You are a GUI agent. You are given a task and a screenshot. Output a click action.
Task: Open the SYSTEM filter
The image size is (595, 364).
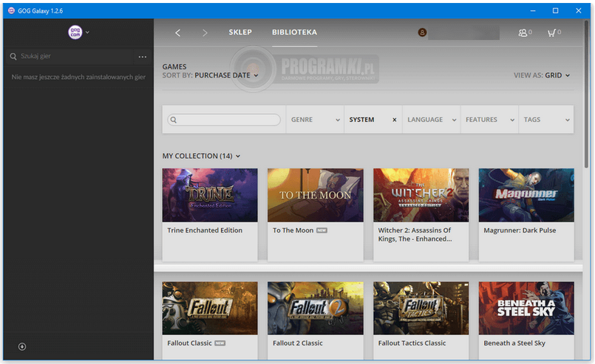coord(361,120)
